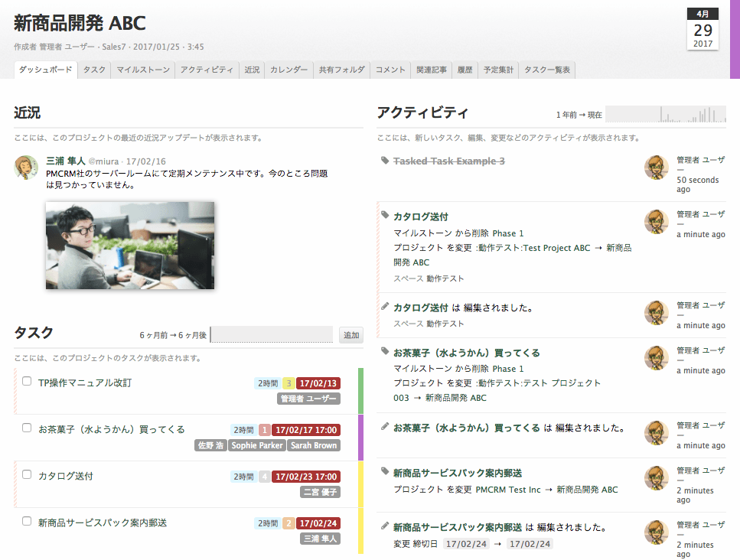Switch to the アクティビティ tab
This screenshot has width=740, height=560.
[x=207, y=70]
